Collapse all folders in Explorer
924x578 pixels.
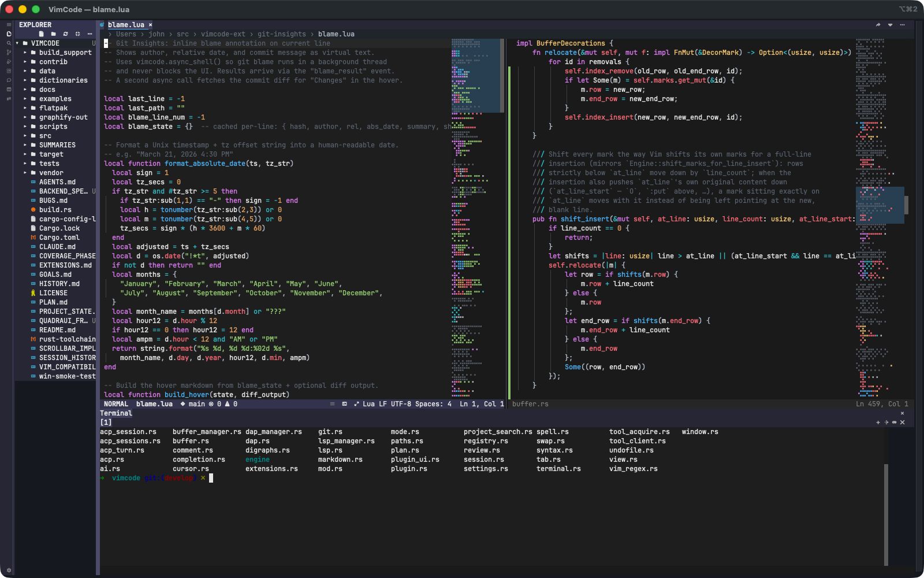point(78,34)
